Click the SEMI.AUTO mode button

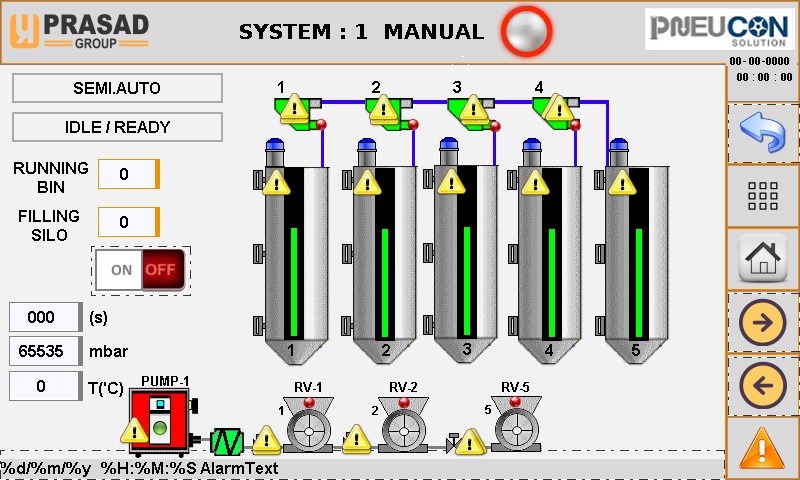[117, 88]
